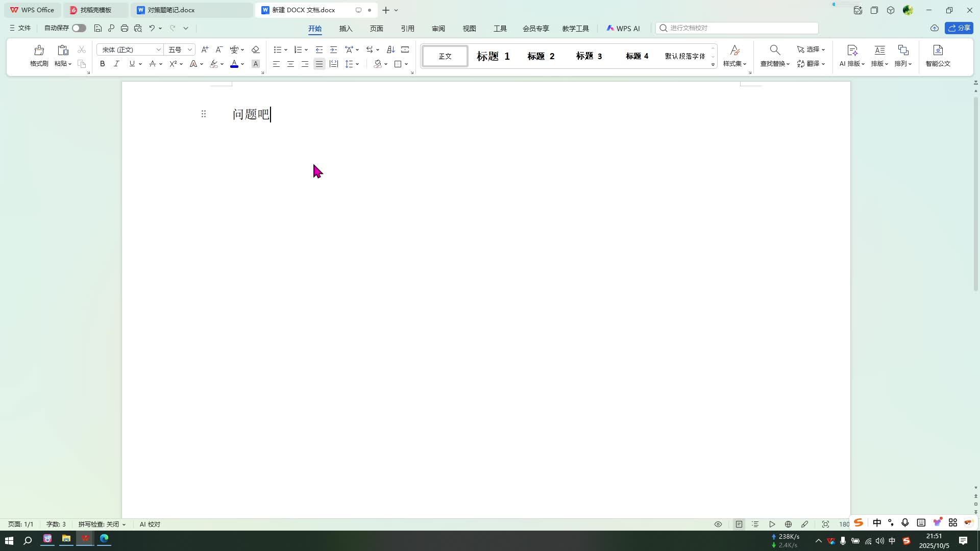
Task: Open the smart official document tool
Action: coord(938,56)
